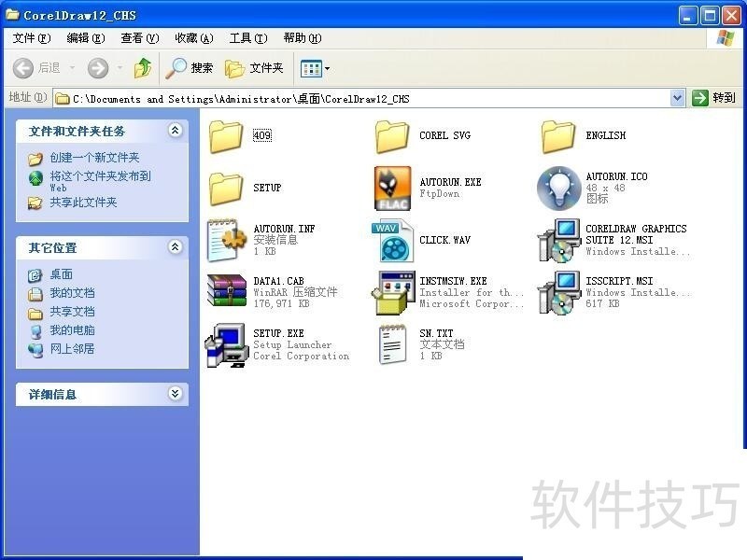Open the Edit (编辑) menu
The height and width of the screenshot is (560, 747).
(x=86, y=38)
